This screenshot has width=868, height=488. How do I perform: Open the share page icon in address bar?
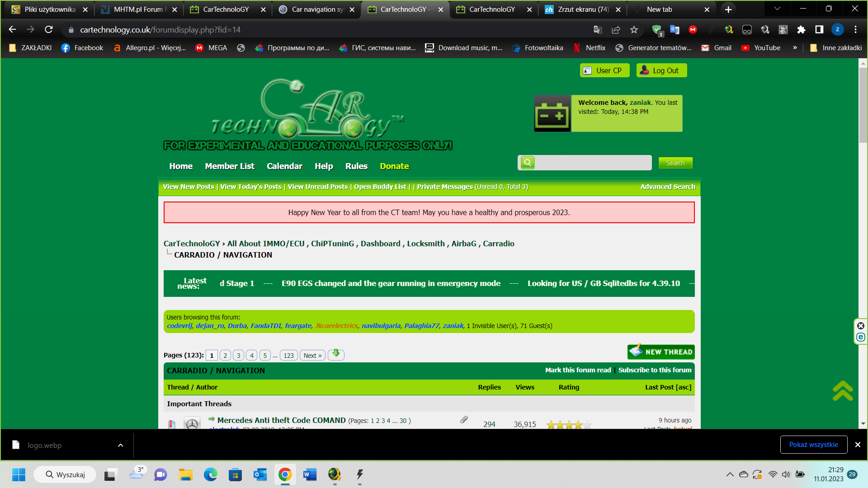(x=616, y=29)
